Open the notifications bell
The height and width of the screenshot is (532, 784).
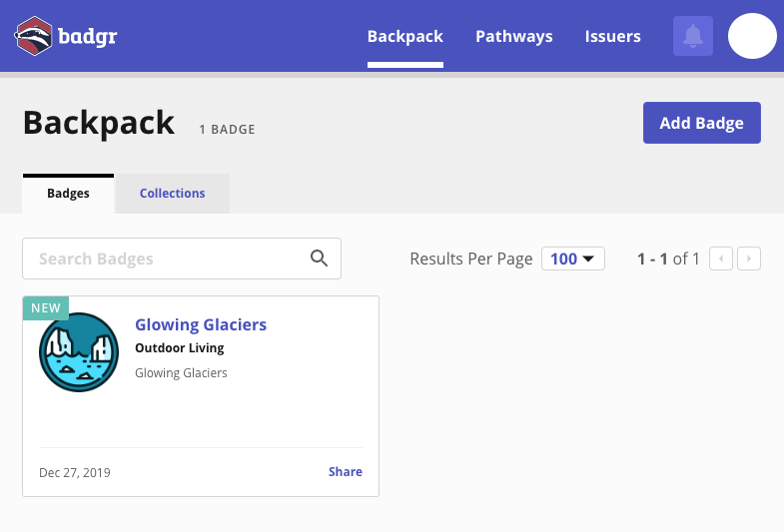coord(693,36)
